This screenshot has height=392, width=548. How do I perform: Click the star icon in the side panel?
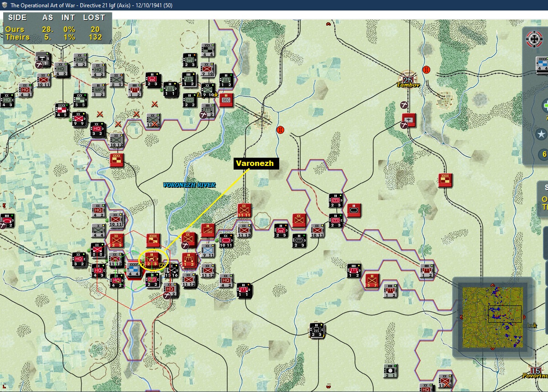pyautogui.click(x=541, y=134)
